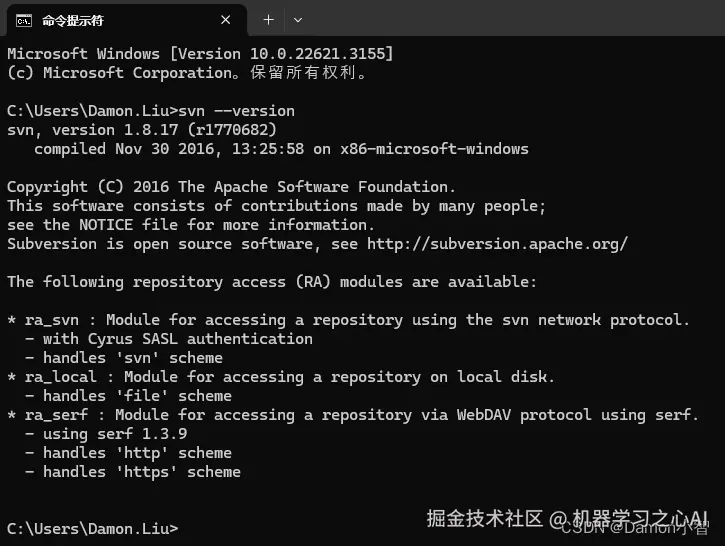The height and width of the screenshot is (546, 725).
Task: Click the typed 'svn --version' command text
Action: tap(238, 111)
